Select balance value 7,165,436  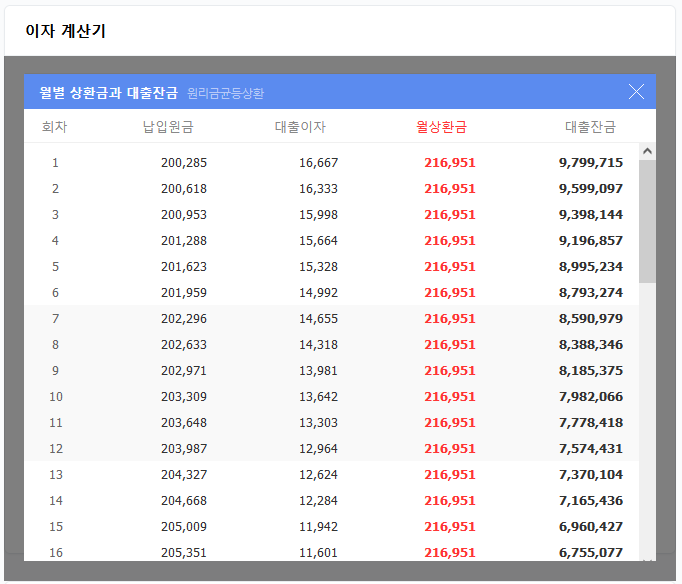click(x=591, y=501)
